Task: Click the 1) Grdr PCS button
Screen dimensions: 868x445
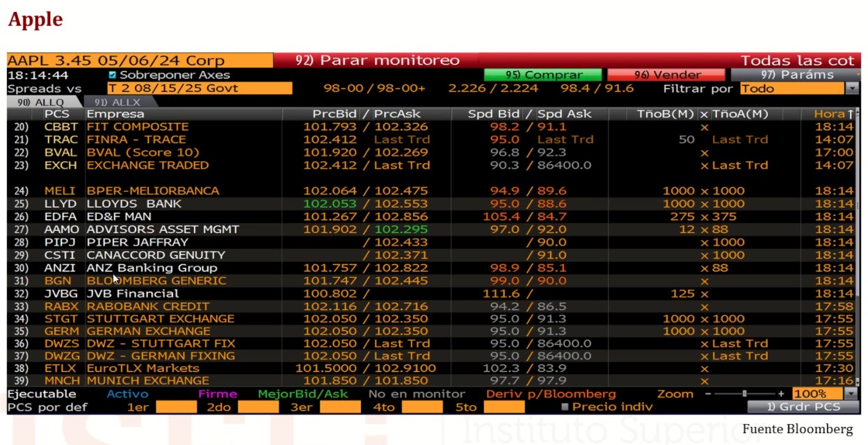Action: [803, 407]
